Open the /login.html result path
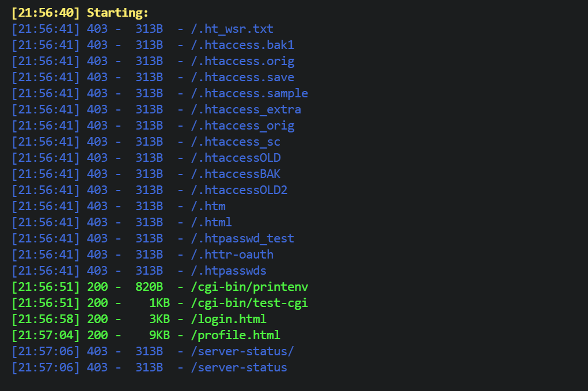Viewport: 588px width, 391px height. pos(229,319)
